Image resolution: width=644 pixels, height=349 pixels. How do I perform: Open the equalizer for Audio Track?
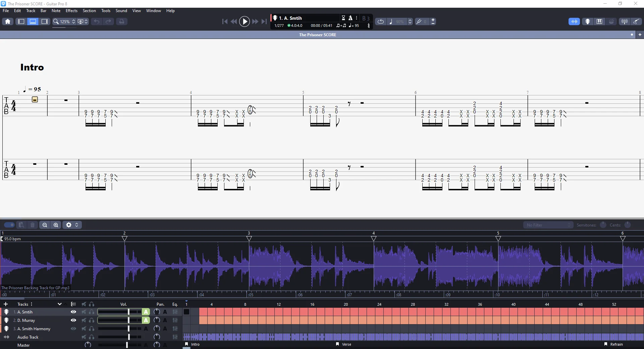[x=175, y=337]
